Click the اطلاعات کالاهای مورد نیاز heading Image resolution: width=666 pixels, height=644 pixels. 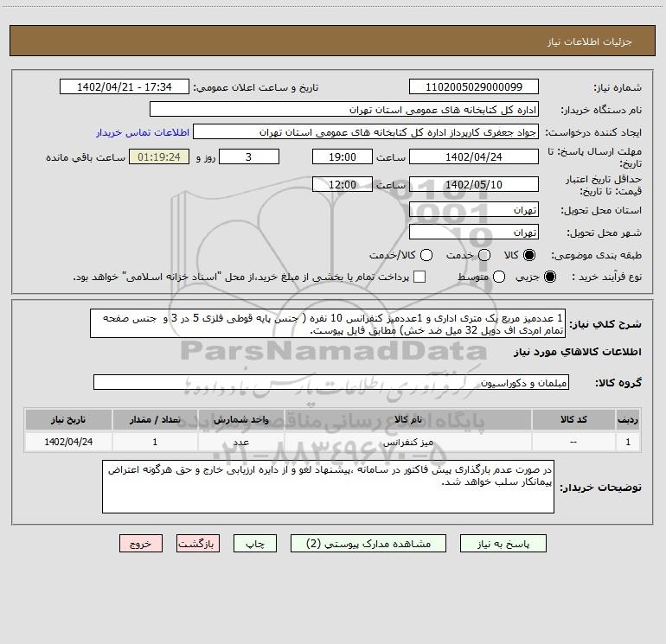[577, 352]
